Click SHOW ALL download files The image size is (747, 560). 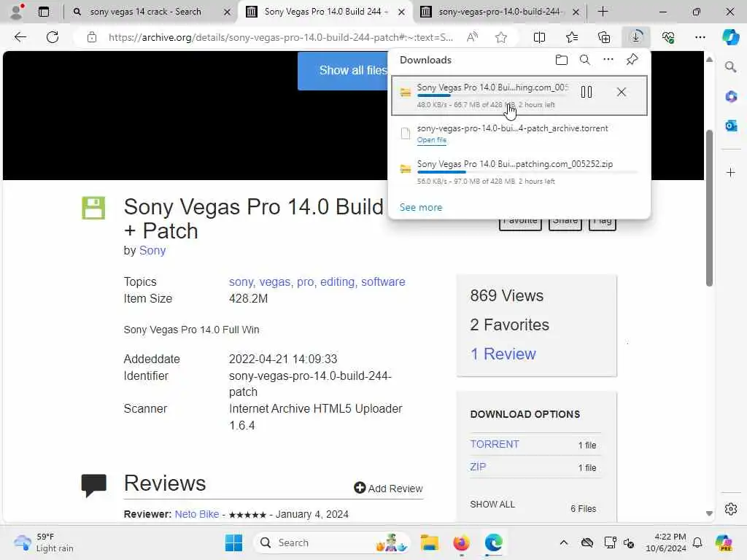click(x=492, y=505)
